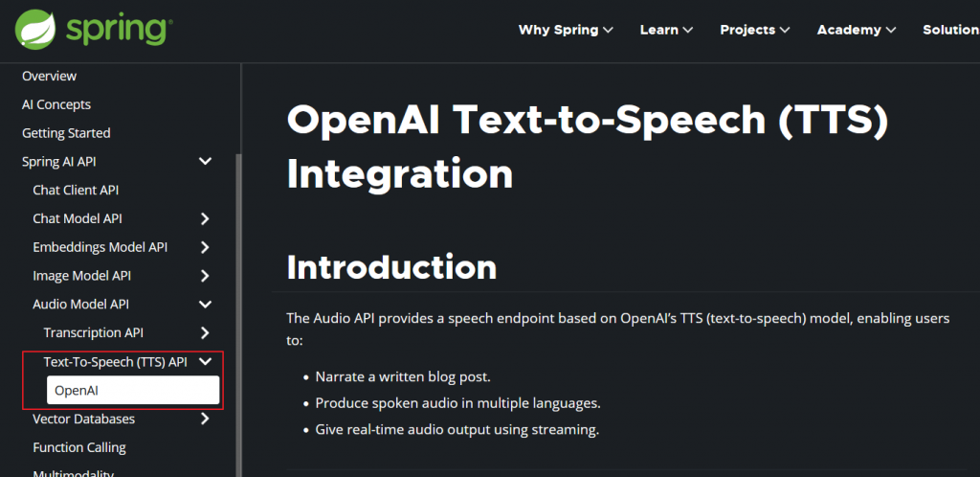Viewport: 980px width, 477px height.
Task: Open the Academy menu
Action: point(857,30)
